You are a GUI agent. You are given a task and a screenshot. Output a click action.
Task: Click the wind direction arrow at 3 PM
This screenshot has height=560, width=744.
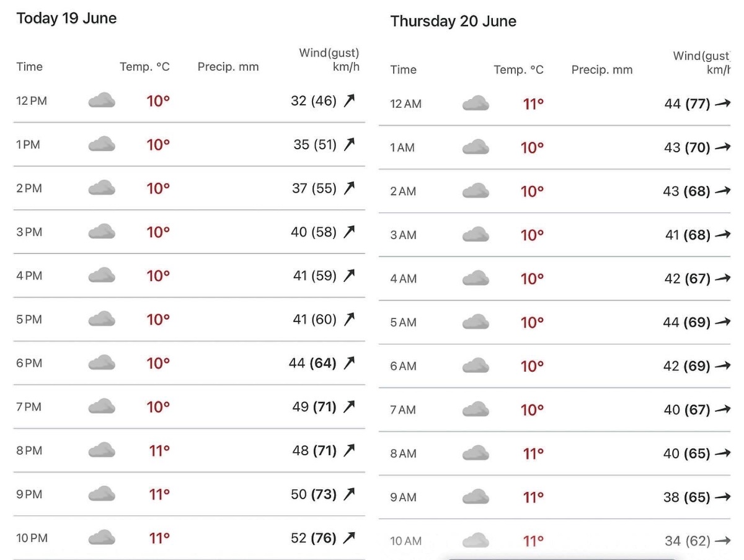tap(350, 232)
